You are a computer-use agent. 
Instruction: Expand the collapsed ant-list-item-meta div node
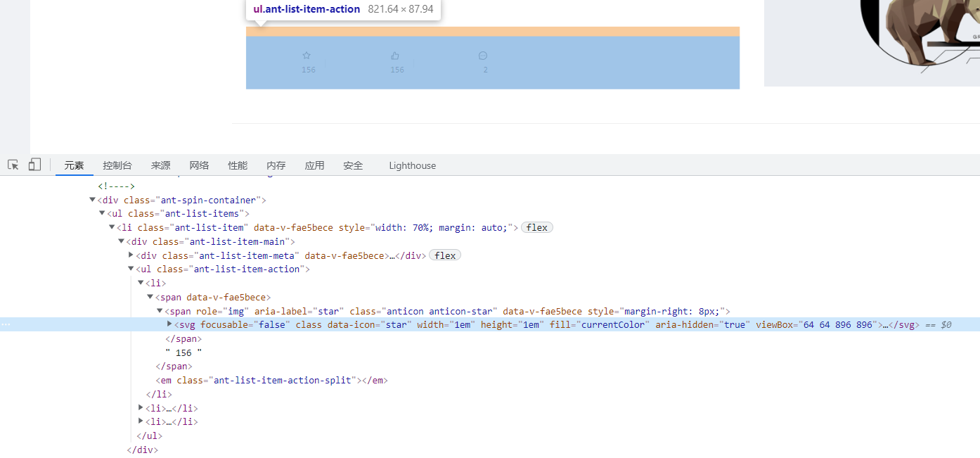pyautogui.click(x=131, y=255)
